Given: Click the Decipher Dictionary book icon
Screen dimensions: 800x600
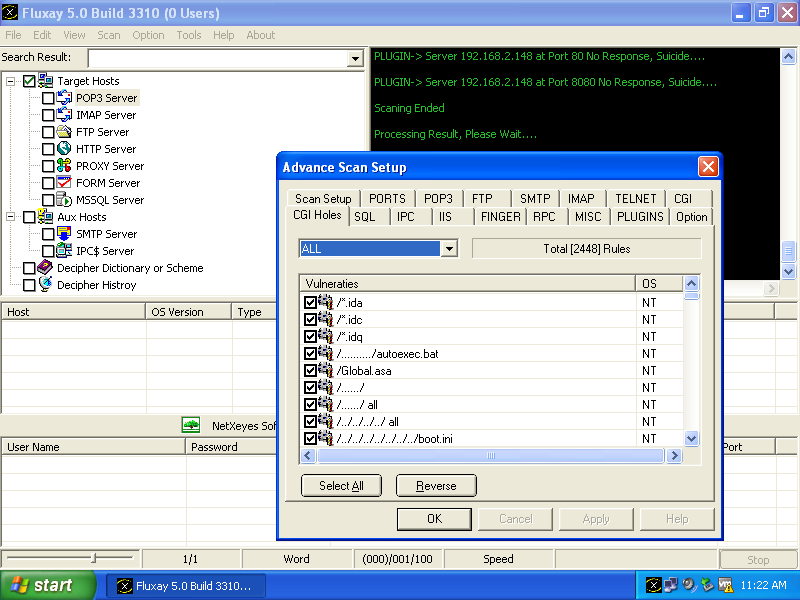Looking at the screenshot, I should click(45, 267).
